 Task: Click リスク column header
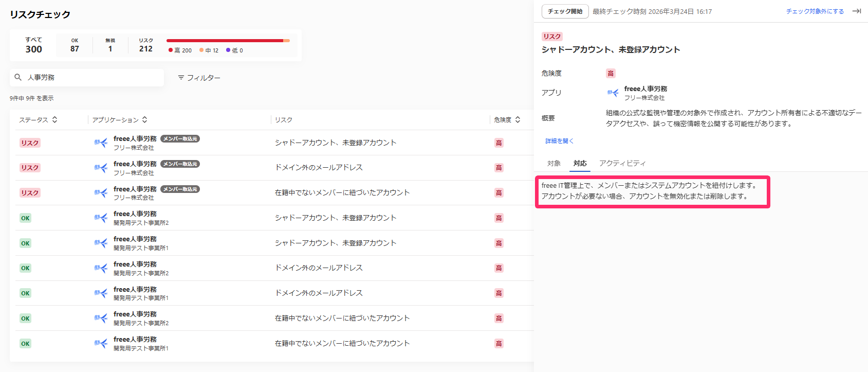284,119
